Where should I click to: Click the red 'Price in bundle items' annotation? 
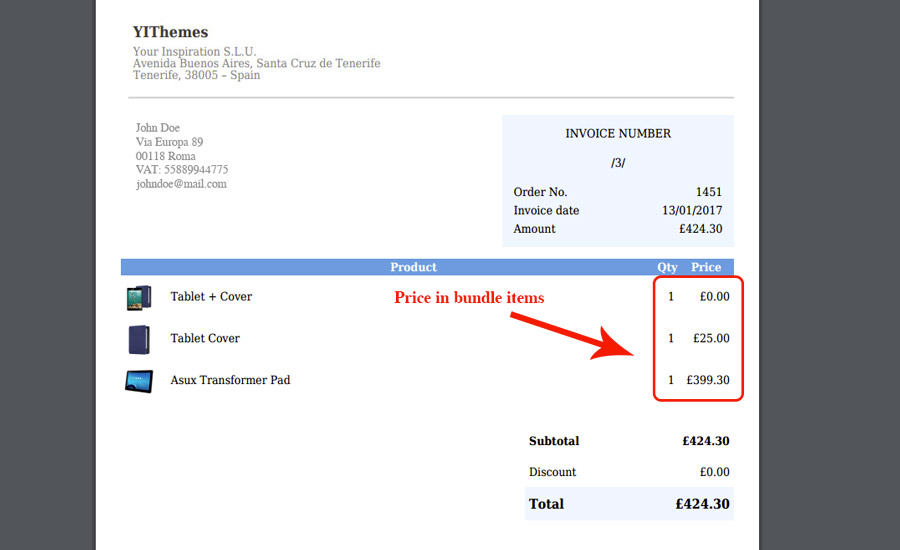[x=469, y=297]
